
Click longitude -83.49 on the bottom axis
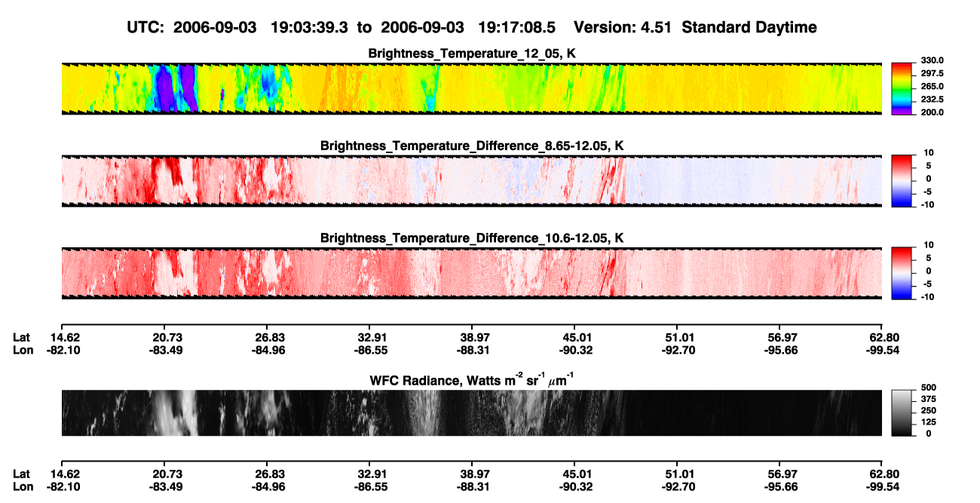[x=166, y=487]
